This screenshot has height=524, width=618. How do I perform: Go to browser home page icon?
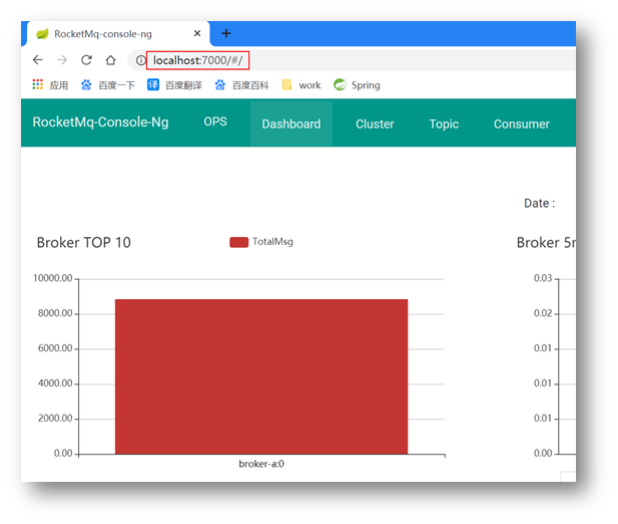click(x=110, y=60)
